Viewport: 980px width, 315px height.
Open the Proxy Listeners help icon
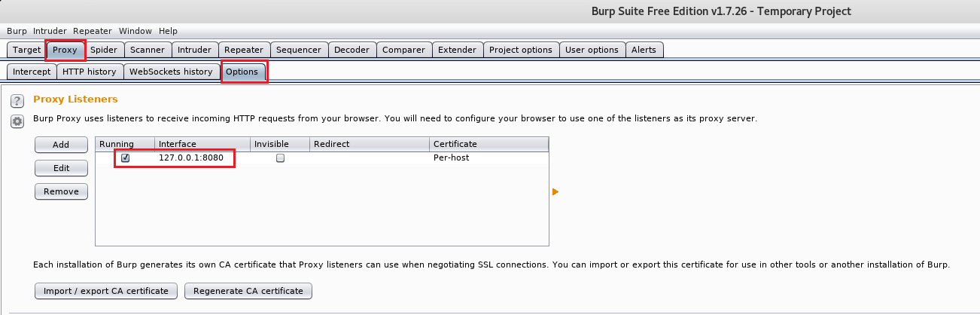click(17, 101)
